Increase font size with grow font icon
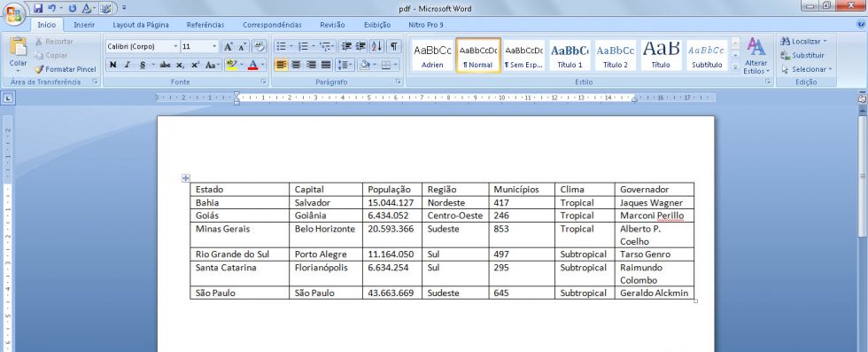 [229, 47]
